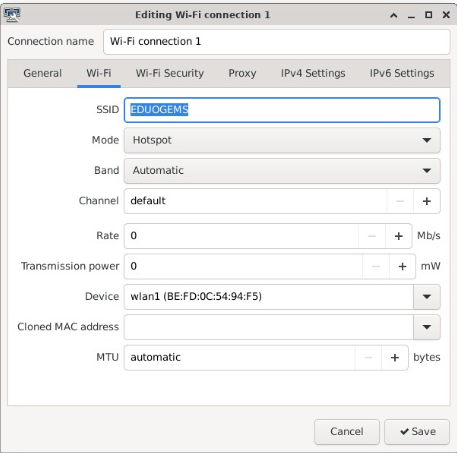Click the Connection name text field

click(277, 42)
